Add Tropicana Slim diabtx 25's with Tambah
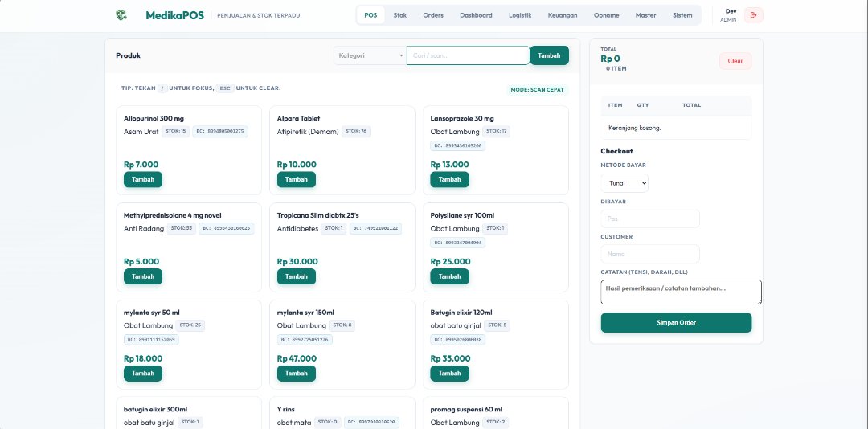 [x=296, y=276]
